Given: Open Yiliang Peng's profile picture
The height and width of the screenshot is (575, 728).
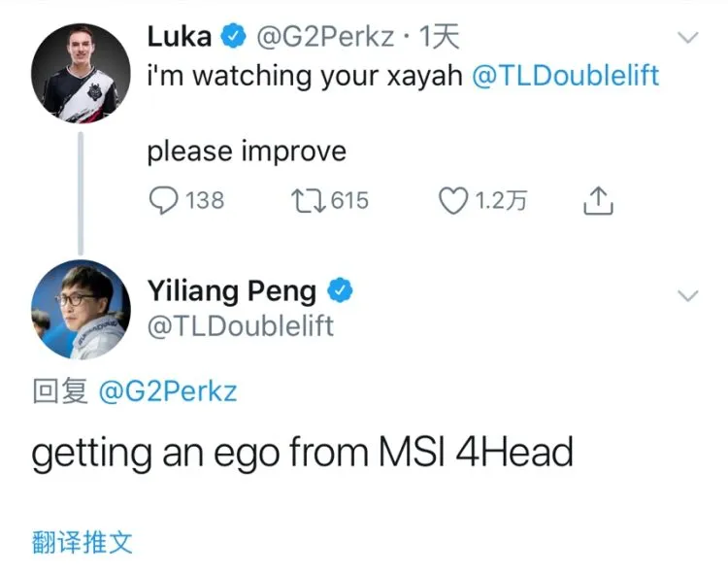Looking at the screenshot, I should pos(81,309).
